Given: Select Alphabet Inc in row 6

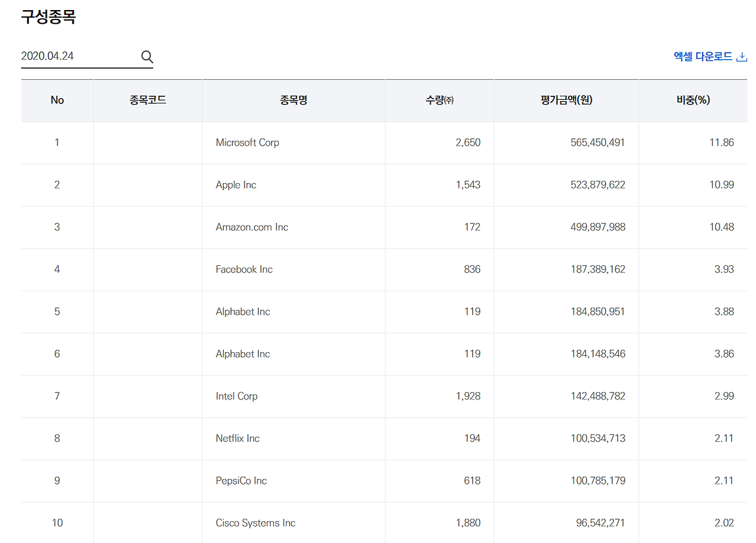Looking at the screenshot, I should click(x=243, y=354).
